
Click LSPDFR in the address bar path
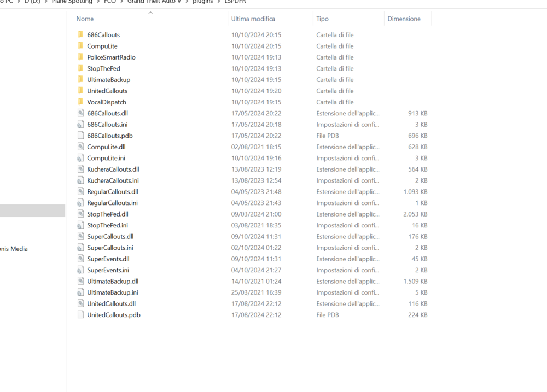[x=236, y=2]
